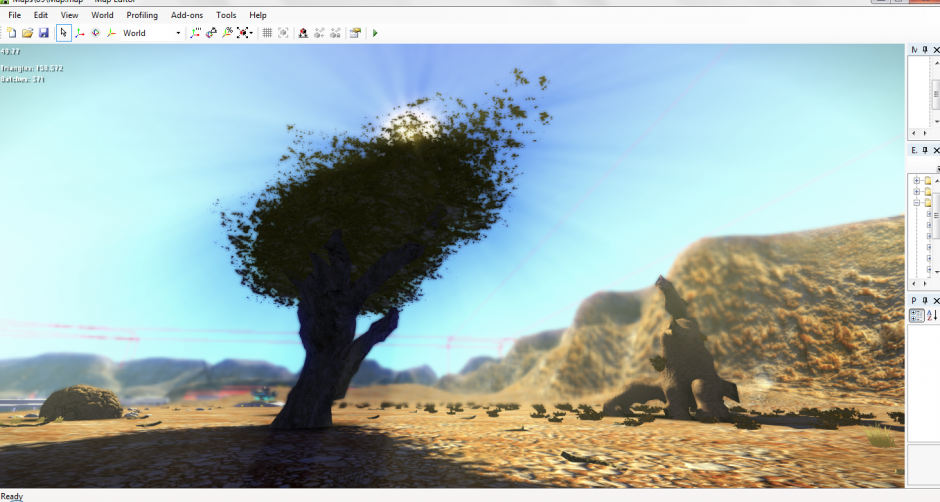The width and height of the screenshot is (940, 502).
Task: Run the simulation with the green Play button
Action: (x=375, y=33)
